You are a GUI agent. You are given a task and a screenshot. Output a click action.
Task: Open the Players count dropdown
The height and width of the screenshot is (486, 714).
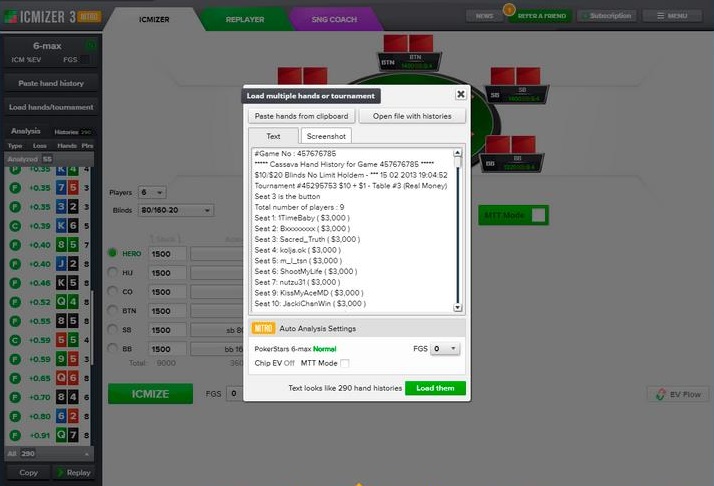[152, 192]
